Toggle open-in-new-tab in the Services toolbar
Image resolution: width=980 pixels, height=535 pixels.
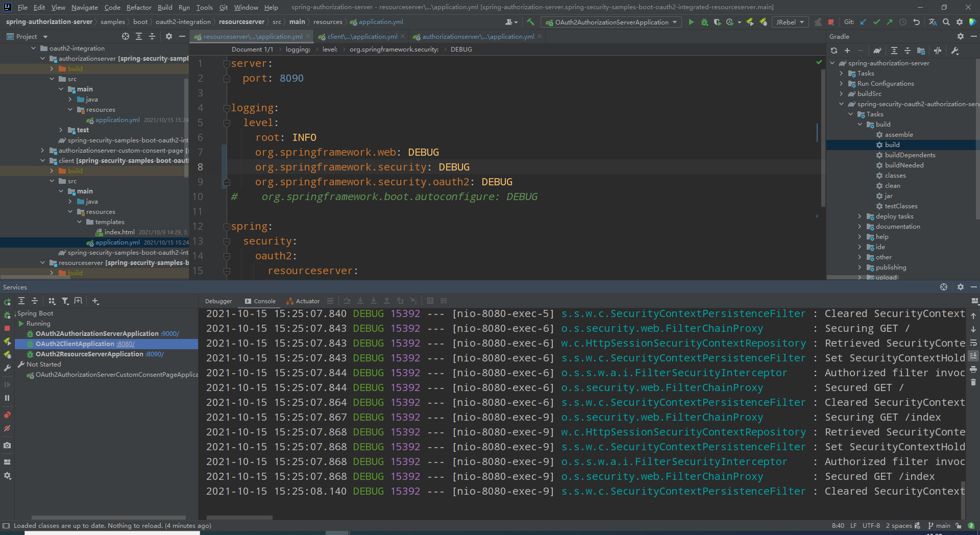point(78,301)
